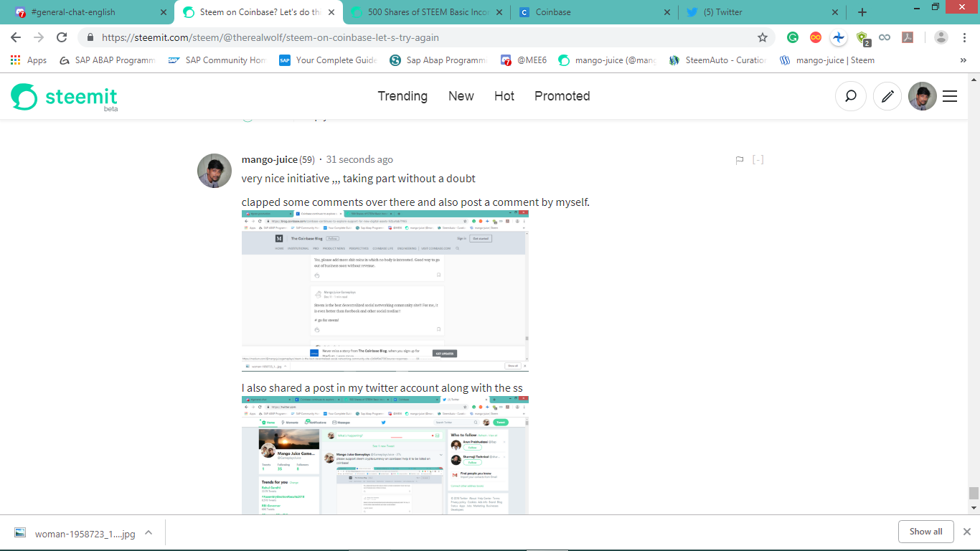Open SteemAuto - Curation bookmark
Screen dimensions: 980x551
coord(717,60)
